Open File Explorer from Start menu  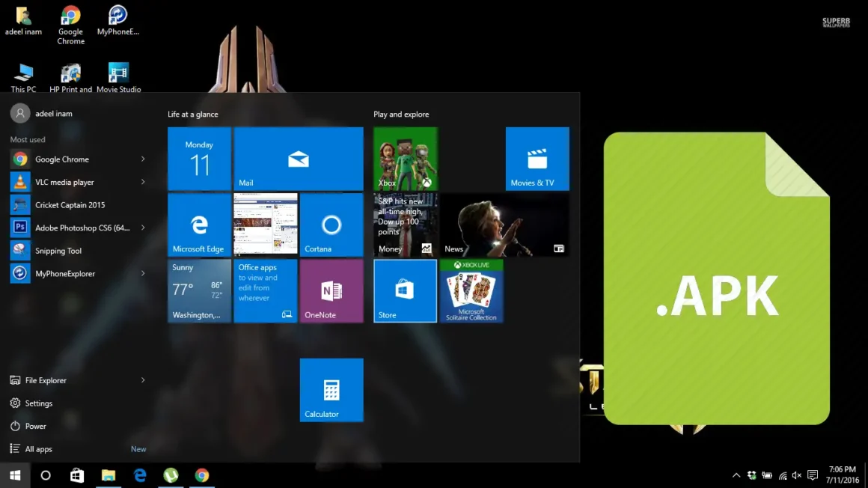coord(46,380)
